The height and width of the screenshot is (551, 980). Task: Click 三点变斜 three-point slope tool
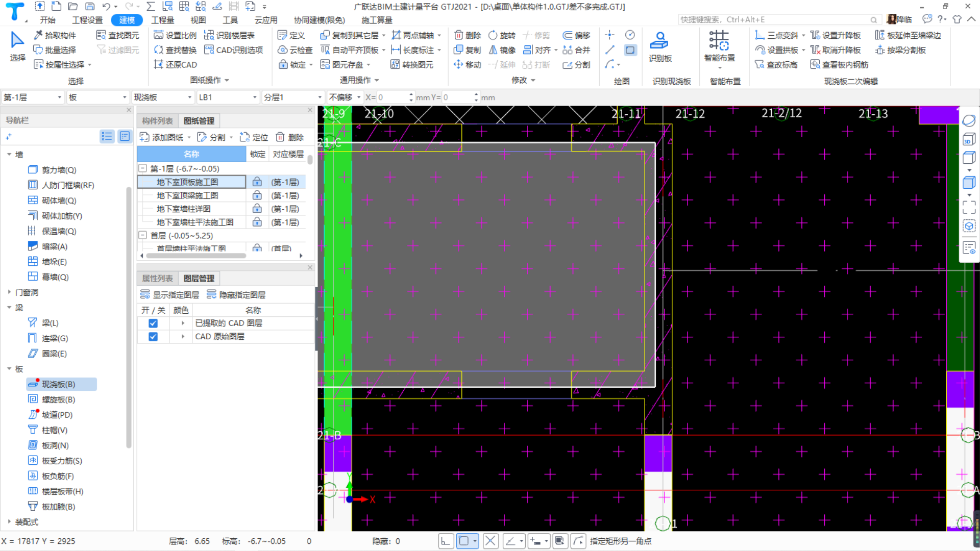pyautogui.click(x=776, y=35)
